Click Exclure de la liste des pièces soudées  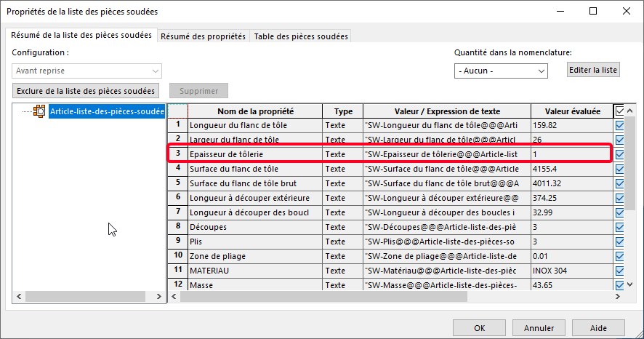click(x=86, y=91)
